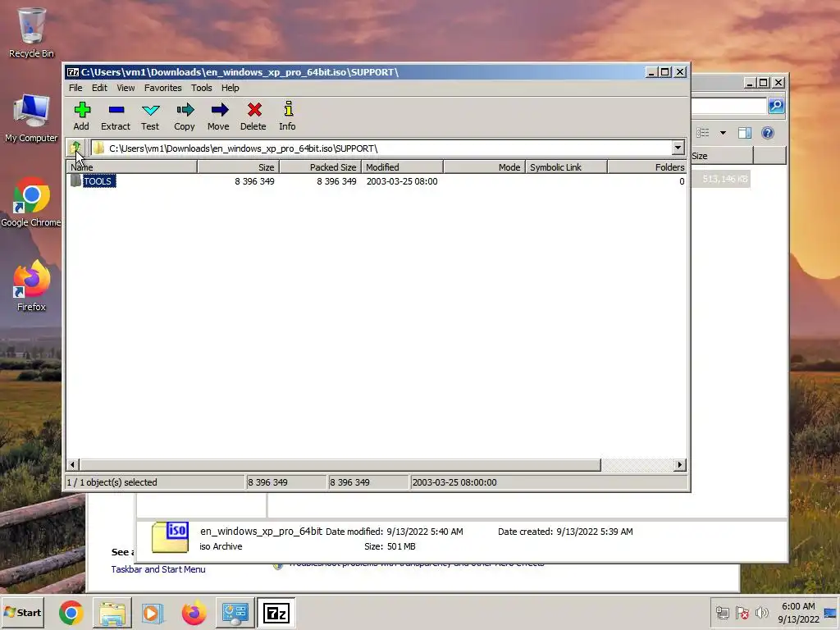The width and height of the screenshot is (840, 630).
Task: Click the Size column header in Explorer window
Action: pyautogui.click(x=722, y=156)
